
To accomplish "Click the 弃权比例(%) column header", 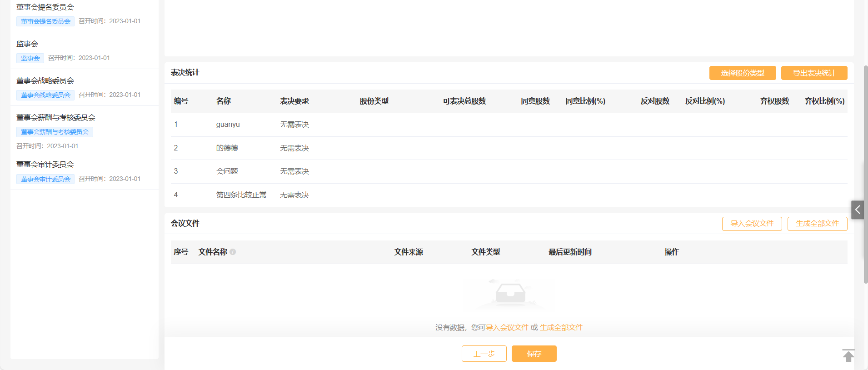I will point(824,101).
